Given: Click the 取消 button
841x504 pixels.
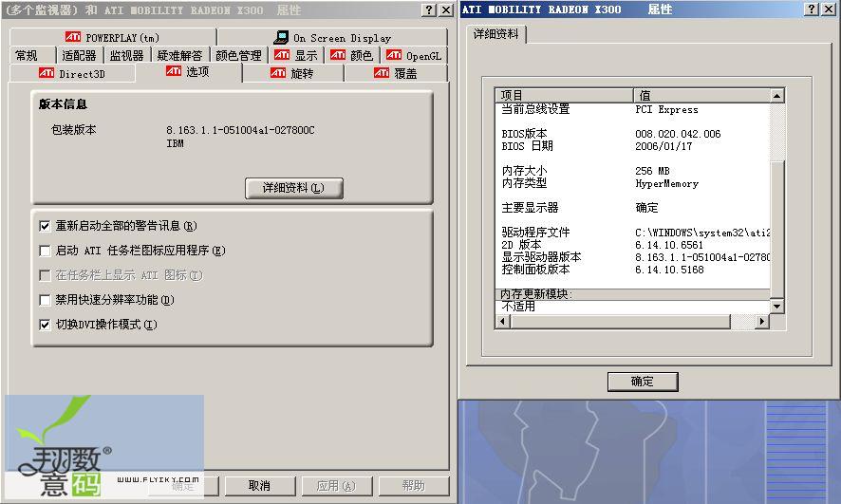Looking at the screenshot, I should 259,486.
